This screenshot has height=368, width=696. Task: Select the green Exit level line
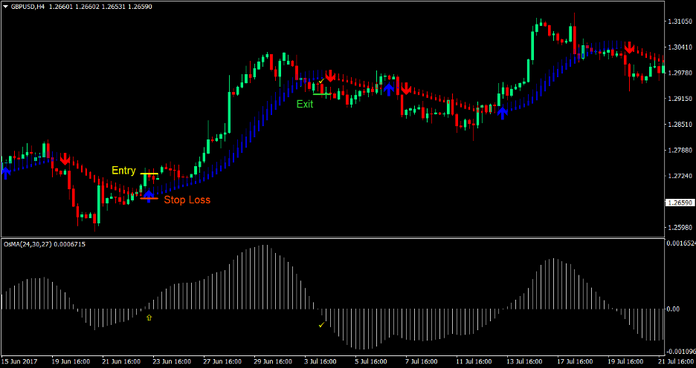[322, 94]
